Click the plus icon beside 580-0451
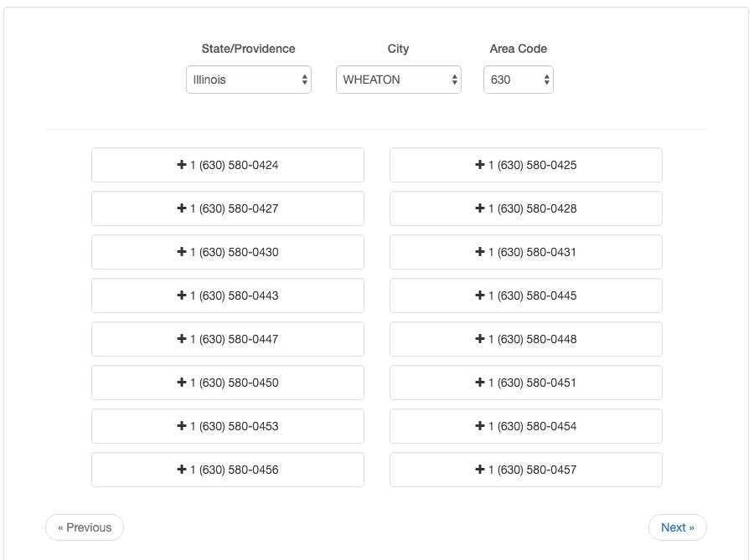 tap(480, 383)
